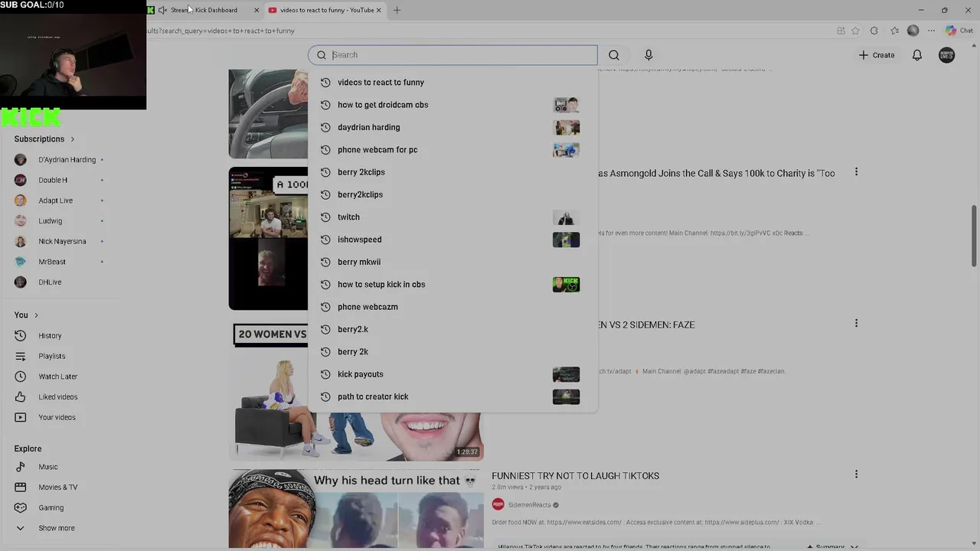Click the page vertical scrollbar
The width and height of the screenshot is (980, 551).
[974, 236]
